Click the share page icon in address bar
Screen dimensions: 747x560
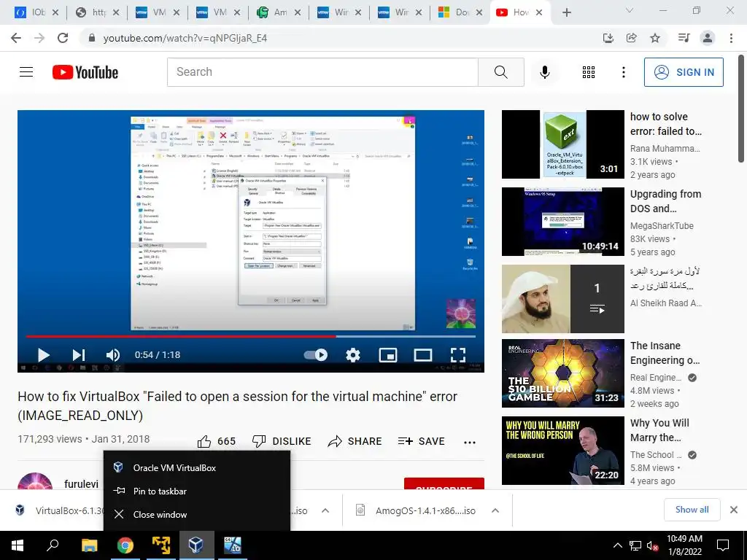tap(632, 38)
